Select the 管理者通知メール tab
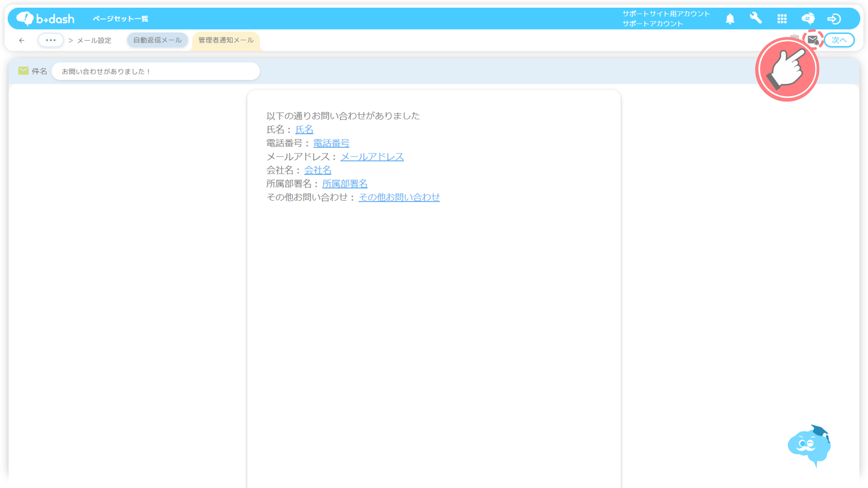Screen dimensions: 868x488 coord(226,40)
